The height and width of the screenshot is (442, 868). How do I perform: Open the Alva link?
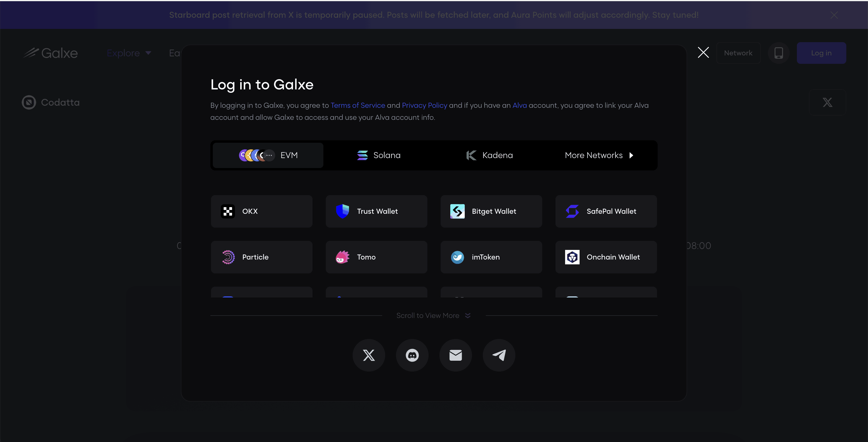pos(520,105)
